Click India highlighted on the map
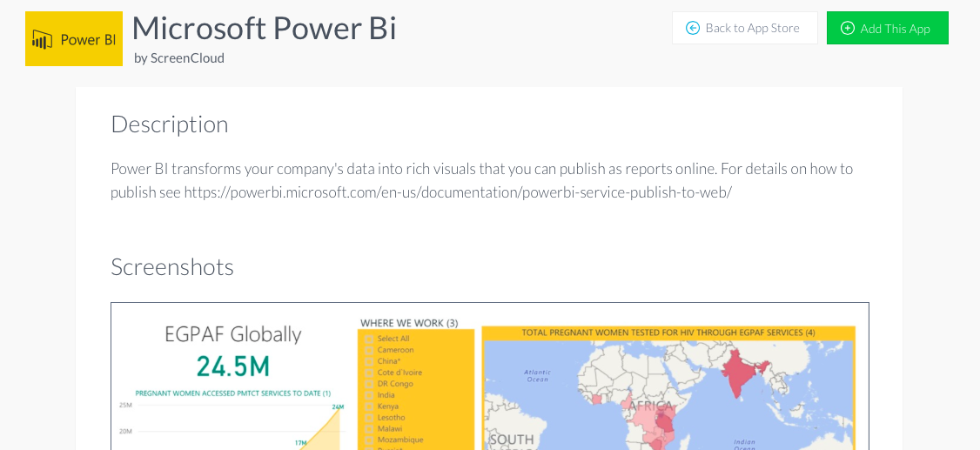The image size is (980, 450). point(740,373)
